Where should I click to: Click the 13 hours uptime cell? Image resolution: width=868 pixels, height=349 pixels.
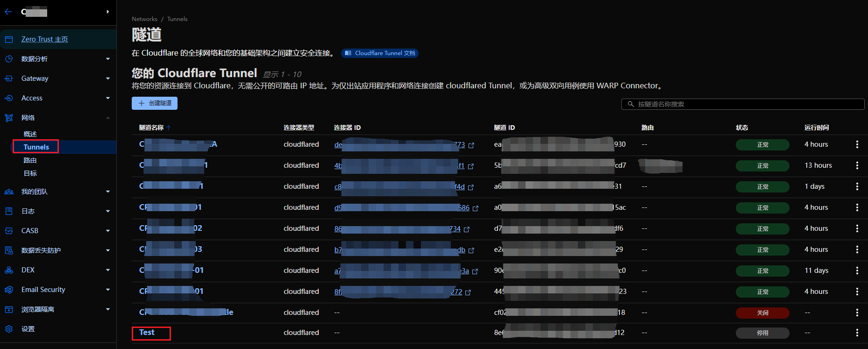pos(818,165)
